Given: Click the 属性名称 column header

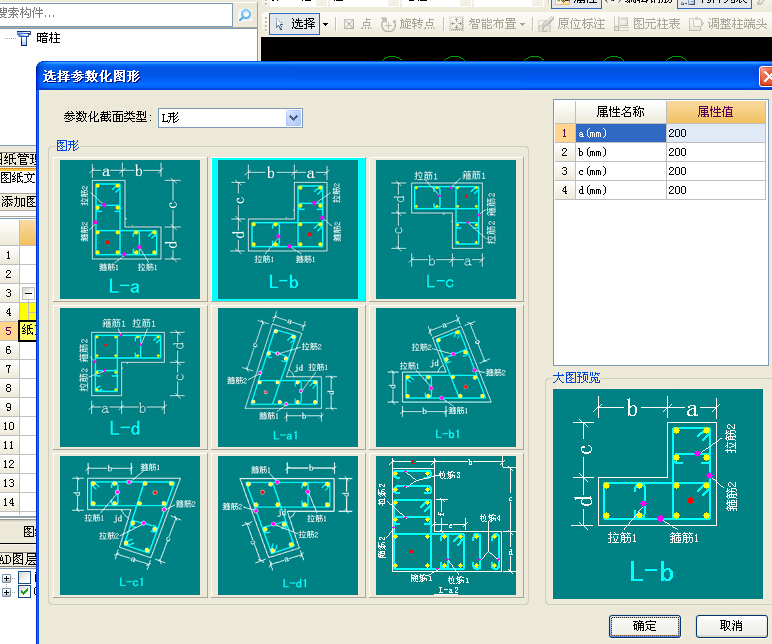Looking at the screenshot, I should (x=620, y=112).
